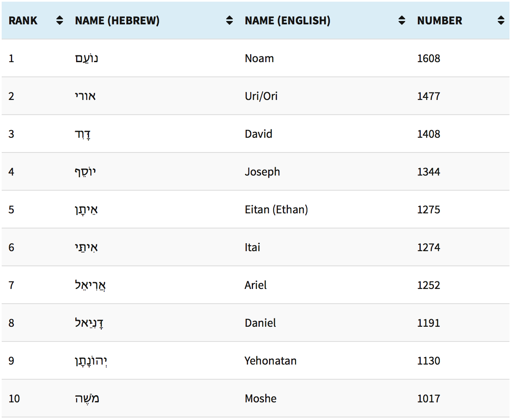
Task: Click the Hebrew name in Ariel row
Action: coord(90,285)
